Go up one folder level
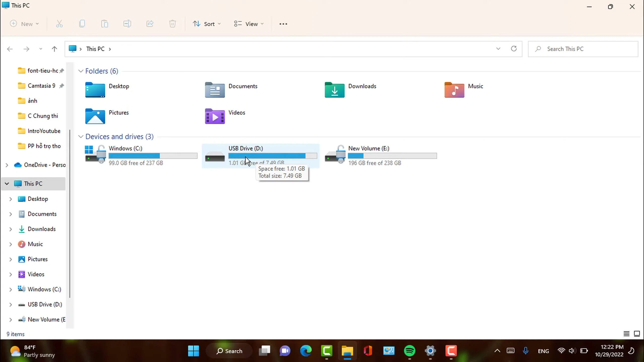Viewport: 644px width, 362px height. (54, 49)
